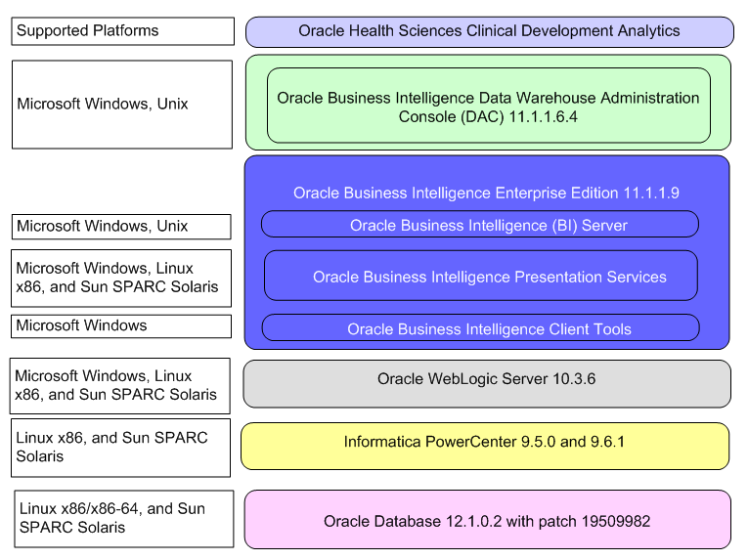The width and height of the screenshot is (748, 560).
Task: Select 'Oracle Business Intelligence (BI) Server' box
Action: point(480,224)
